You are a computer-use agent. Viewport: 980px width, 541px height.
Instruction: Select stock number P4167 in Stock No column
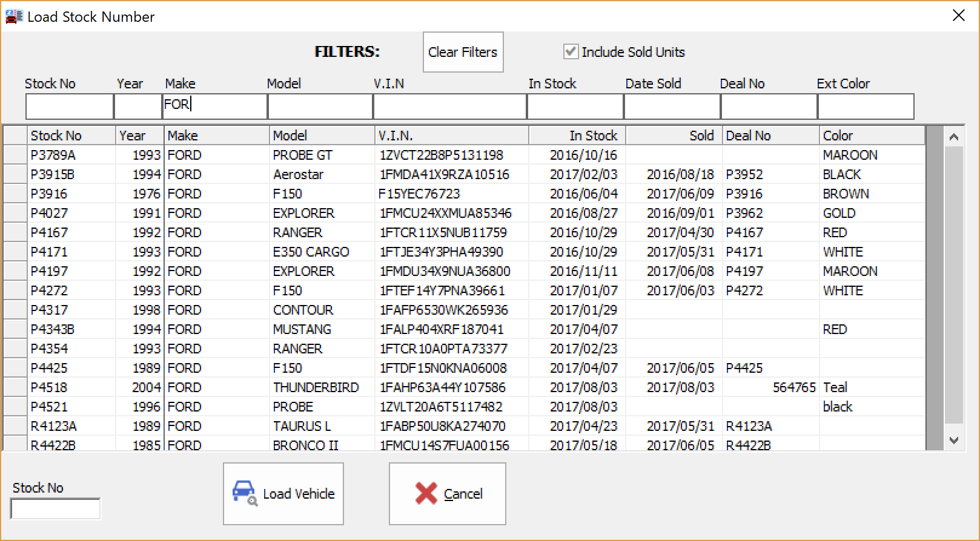tap(49, 232)
